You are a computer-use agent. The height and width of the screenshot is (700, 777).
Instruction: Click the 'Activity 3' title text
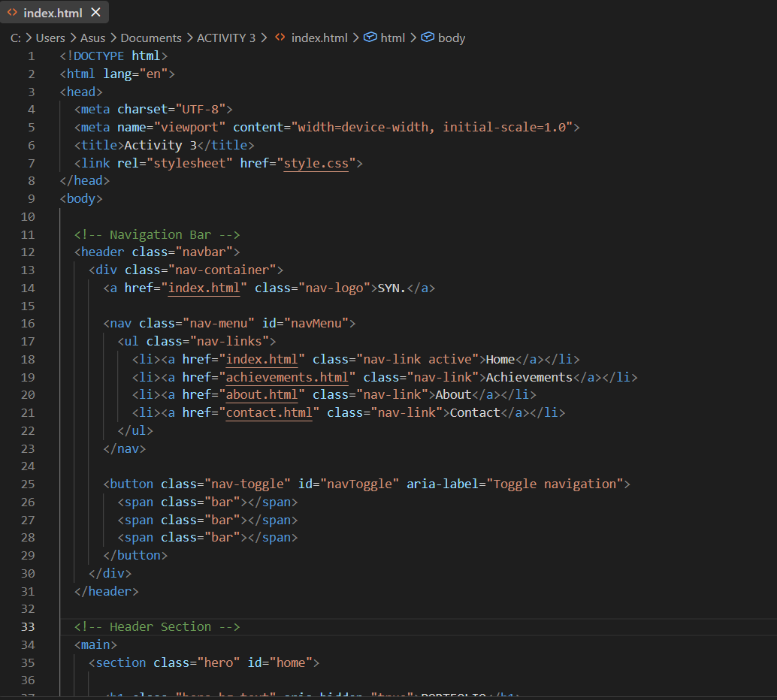pos(161,145)
